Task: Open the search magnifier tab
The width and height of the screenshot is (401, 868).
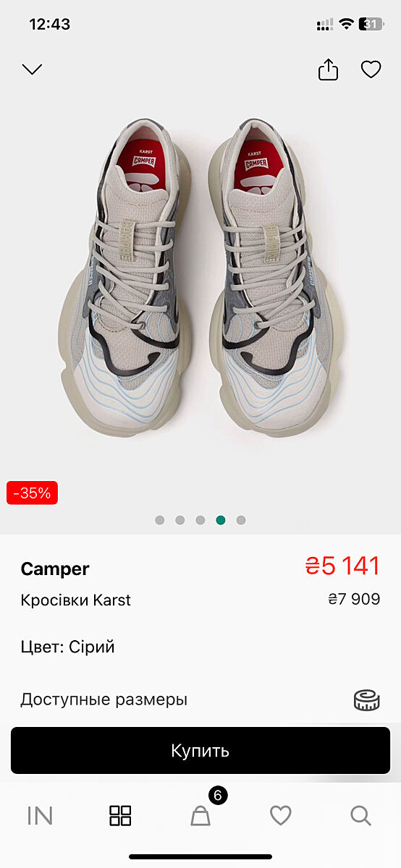Action: [x=360, y=816]
